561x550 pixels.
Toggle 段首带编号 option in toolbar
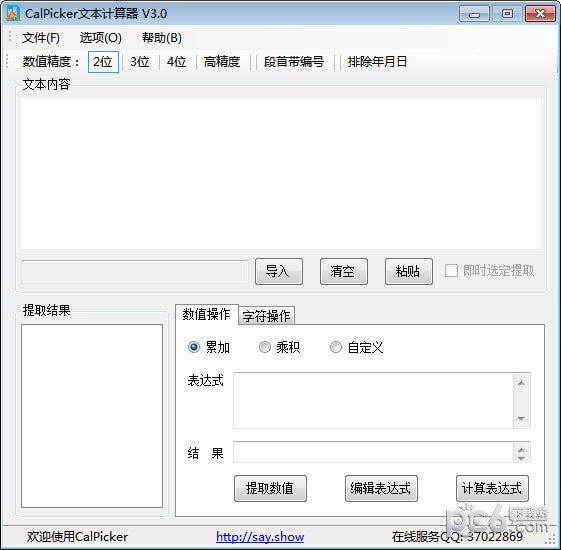coord(294,62)
